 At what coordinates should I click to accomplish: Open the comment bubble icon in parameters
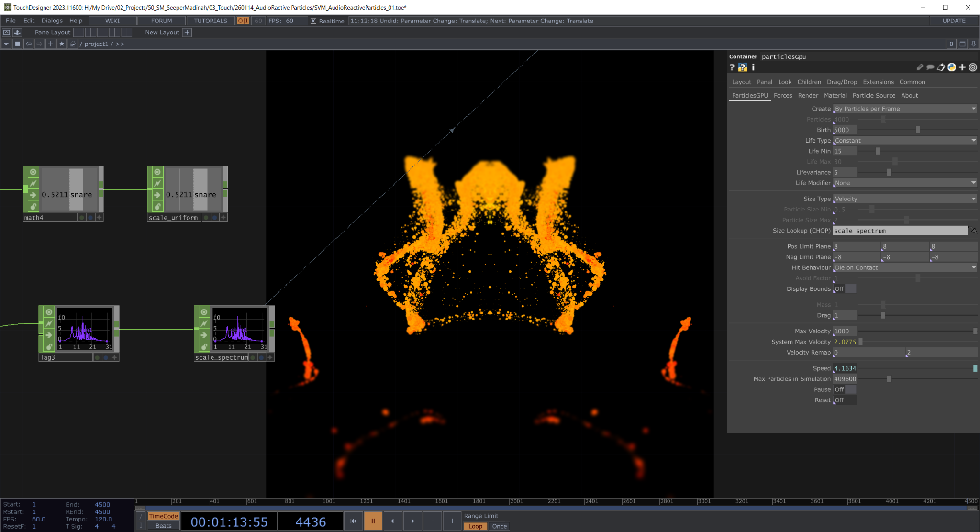[x=930, y=67]
